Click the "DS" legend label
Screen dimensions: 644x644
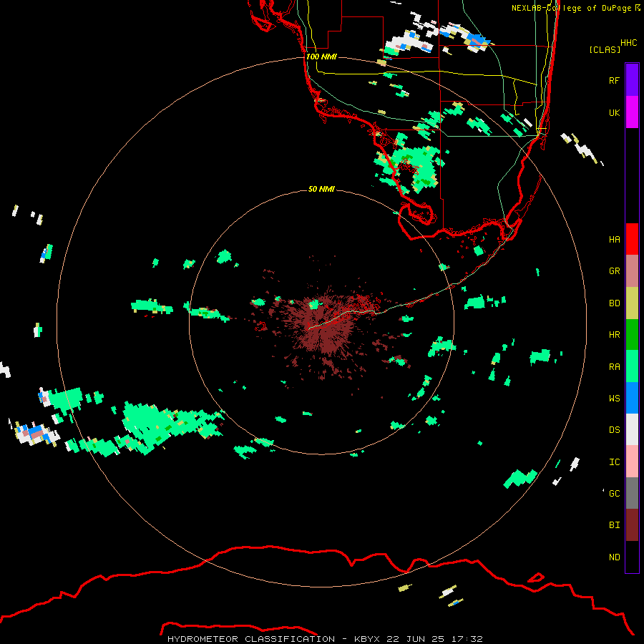[x=614, y=430]
